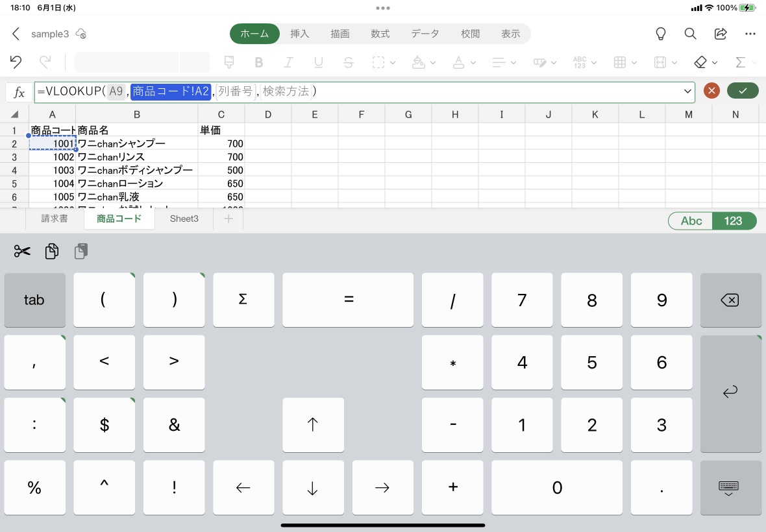The image size is (766, 532).
Task: Switch to the 挿入 tab
Action: click(x=299, y=34)
